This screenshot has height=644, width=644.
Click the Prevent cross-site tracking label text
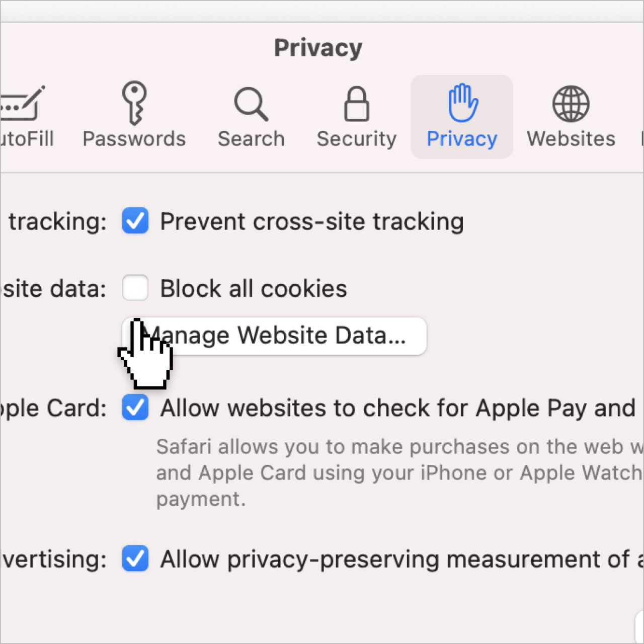[312, 222]
